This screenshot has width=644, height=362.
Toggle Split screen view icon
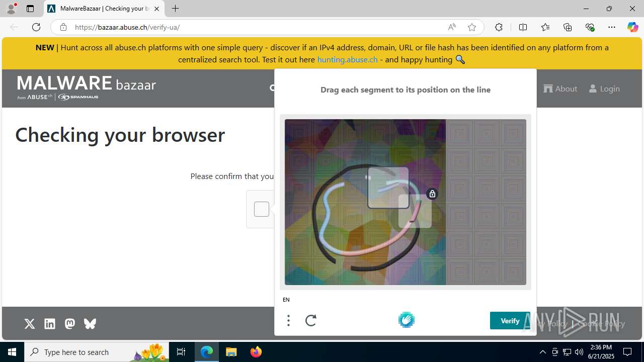[x=523, y=27]
